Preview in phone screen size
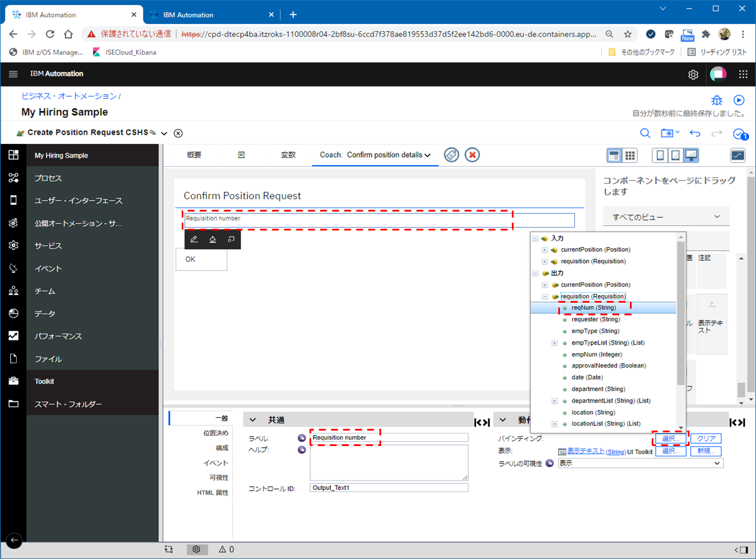 tap(660, 155)
